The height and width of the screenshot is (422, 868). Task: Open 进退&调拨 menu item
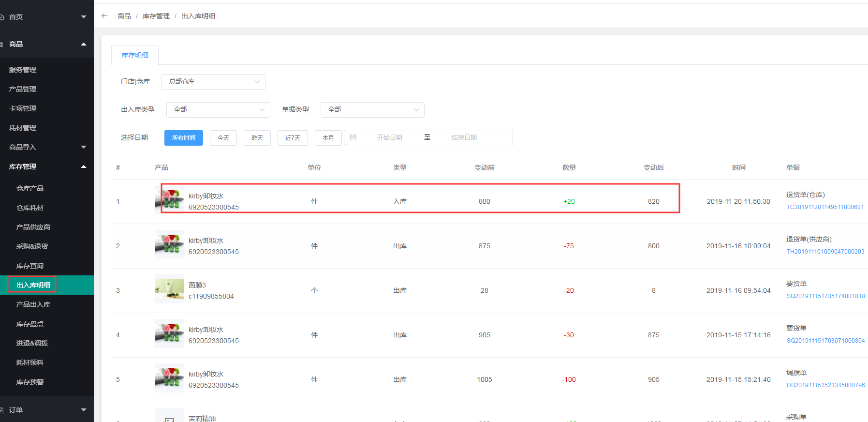(32, 343)
